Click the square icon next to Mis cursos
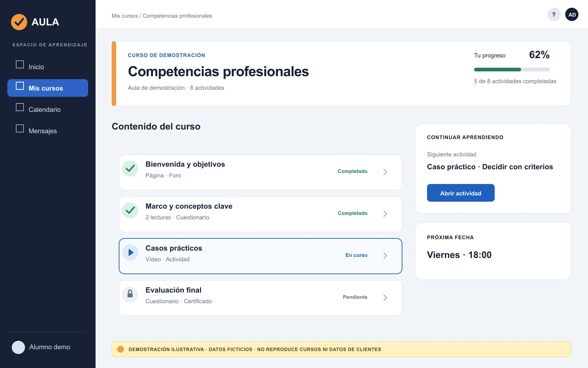The image size is (588, 368). pos(20,86)
